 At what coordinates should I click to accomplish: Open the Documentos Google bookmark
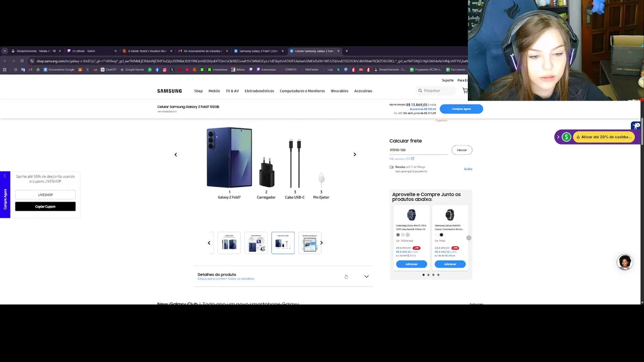[59, 69]
